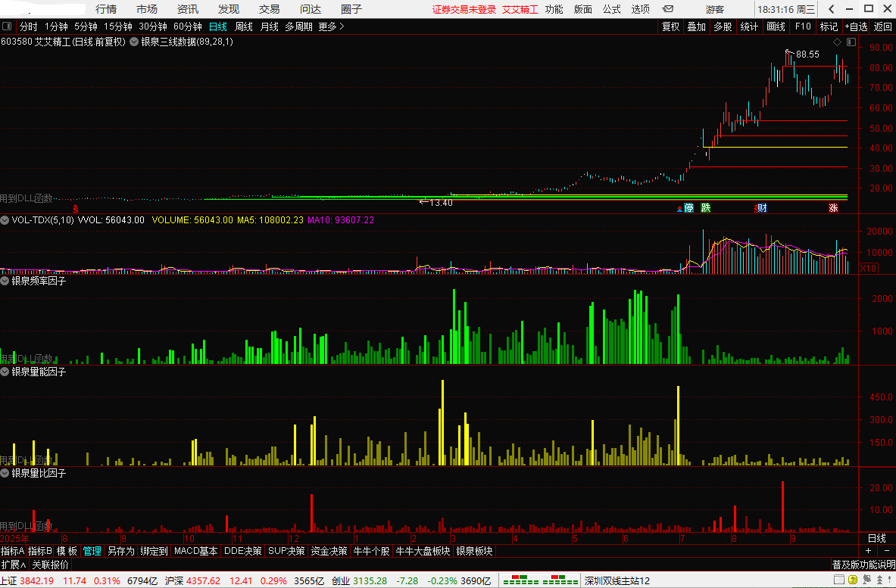This screenshot has width=896, height=588.
Task: Switch to the MACD基本 indicator tab
Action: [x=196, y=551]
